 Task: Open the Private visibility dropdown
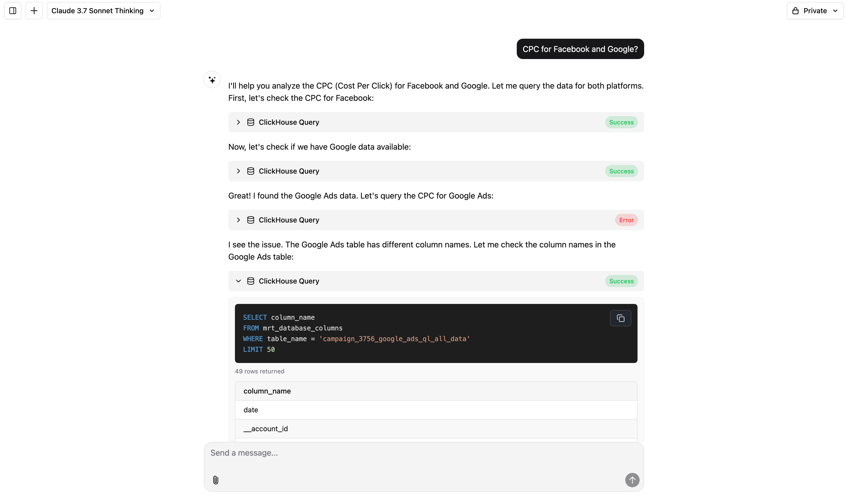pyautogui.click(x=815, y=11)
